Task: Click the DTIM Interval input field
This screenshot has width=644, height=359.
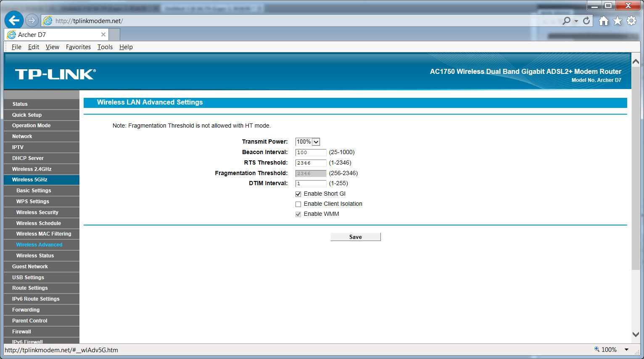Action: [x=311, y=183]
